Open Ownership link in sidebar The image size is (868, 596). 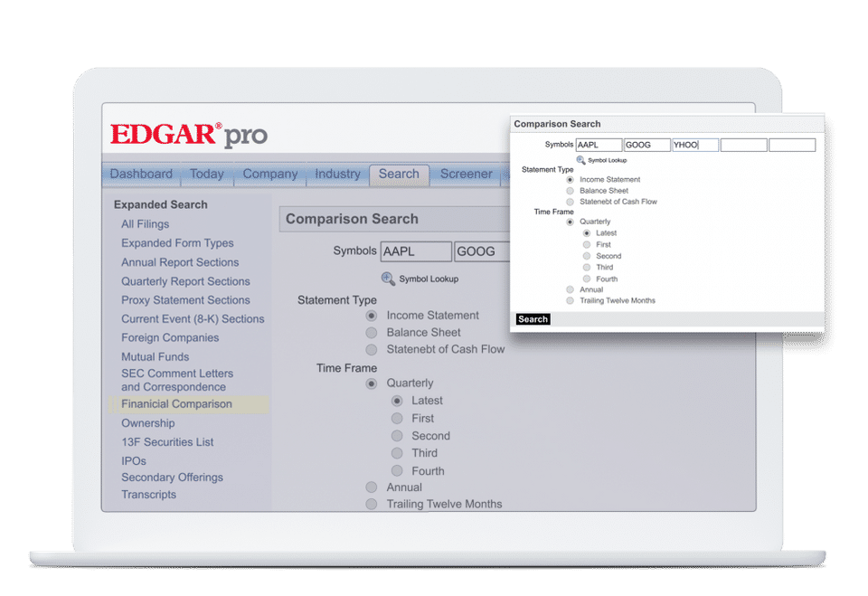(147, 423)
